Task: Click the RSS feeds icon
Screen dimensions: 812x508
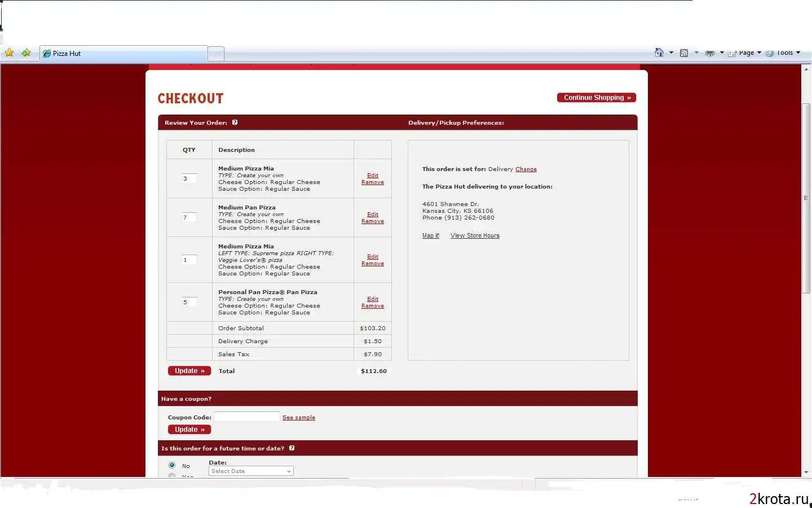Action: pyautogui.click(x=683, y=53)
